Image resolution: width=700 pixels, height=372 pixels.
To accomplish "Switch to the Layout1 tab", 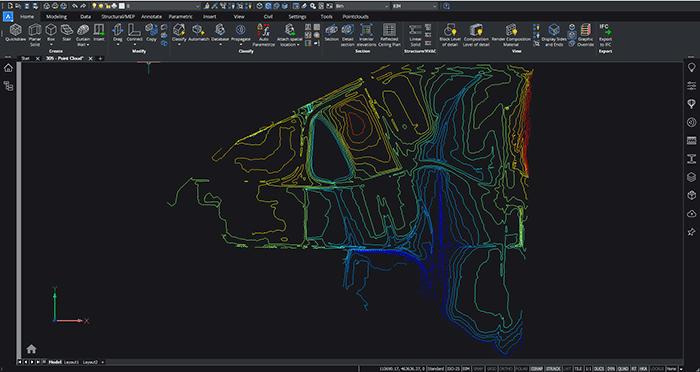I will [x=71, y=362].
